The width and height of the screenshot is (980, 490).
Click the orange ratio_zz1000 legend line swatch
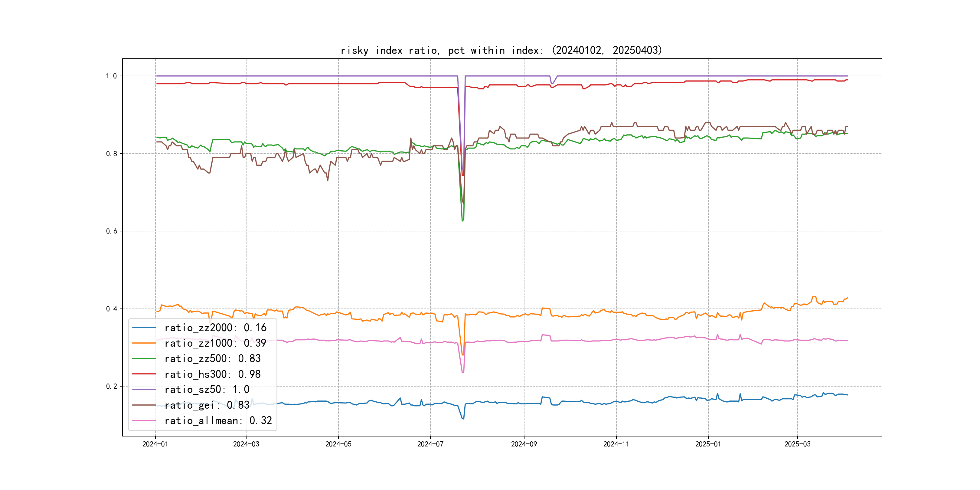144,343
